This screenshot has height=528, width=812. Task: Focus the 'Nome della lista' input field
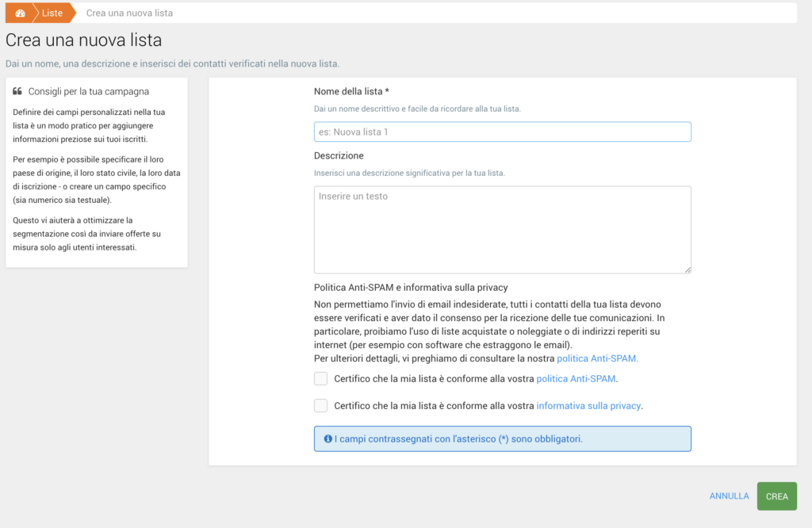click(502, 132)
